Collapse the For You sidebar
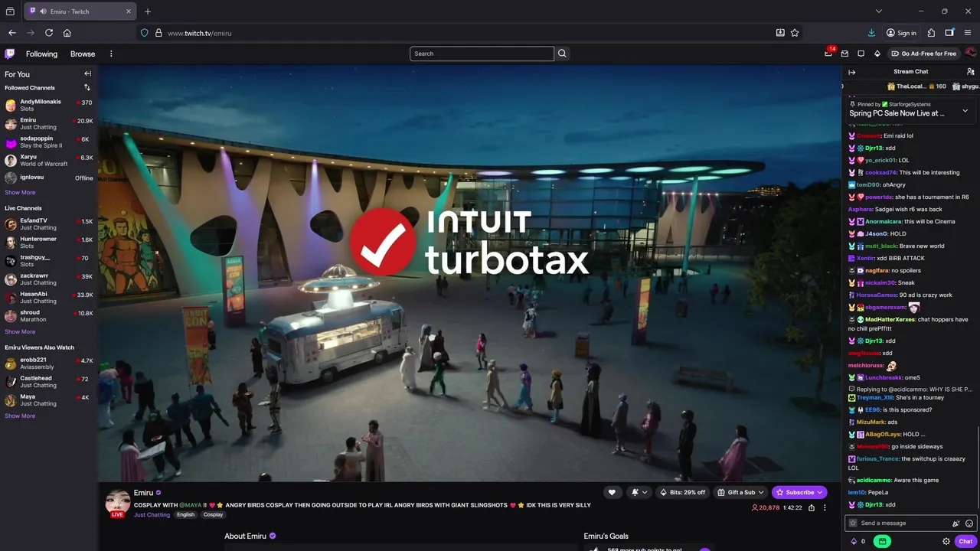 tap(87, 73)
